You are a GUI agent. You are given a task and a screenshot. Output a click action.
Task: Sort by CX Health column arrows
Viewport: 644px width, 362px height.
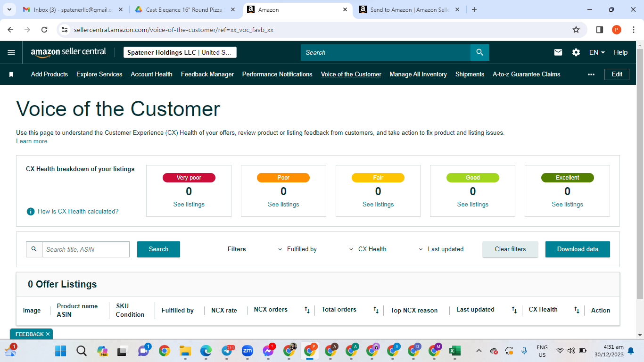point(577,310)
